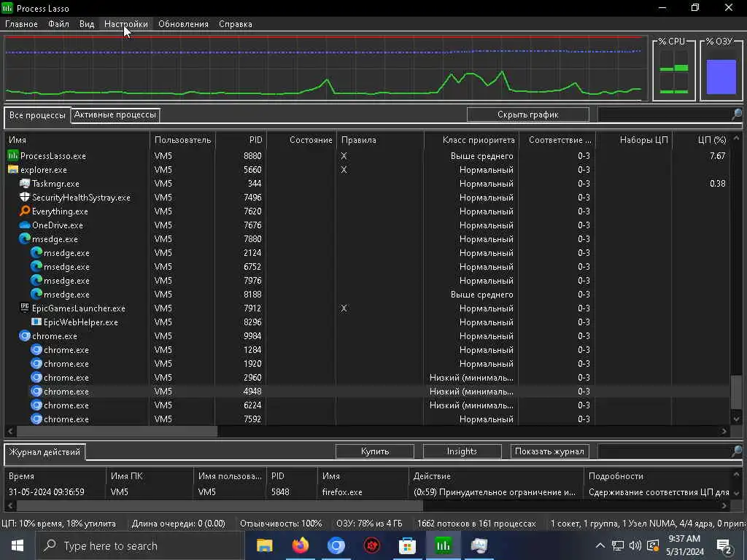Open the Справка menu
Viewport: 747px width, 560px height.
[236, 24]
